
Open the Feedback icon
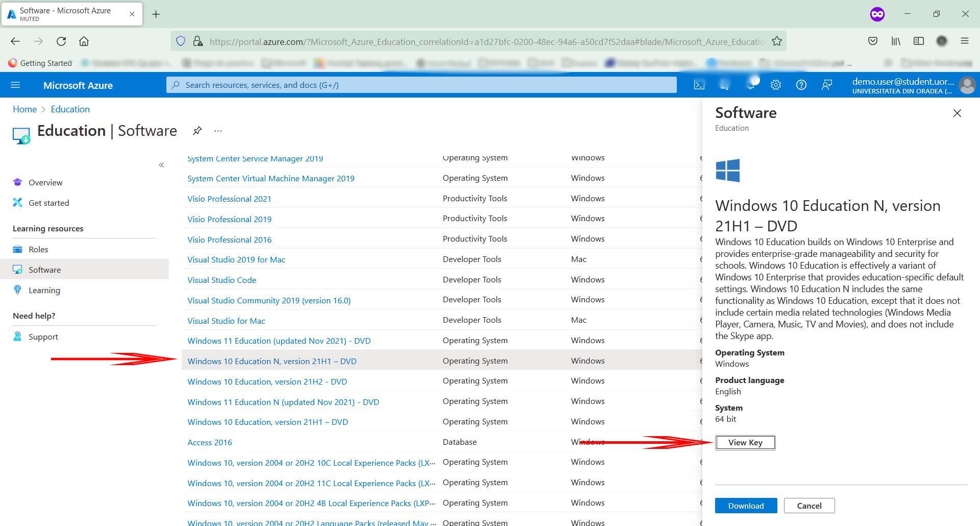click(x=827, y=85)
